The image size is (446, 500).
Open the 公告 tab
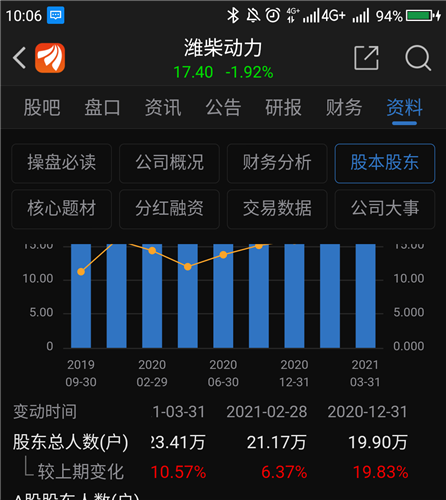coord(223,107)
